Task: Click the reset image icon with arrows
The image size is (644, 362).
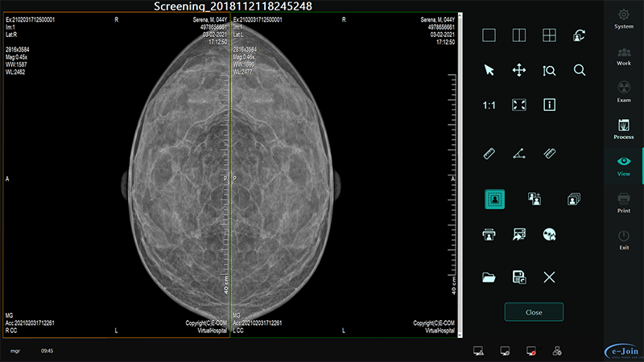Action: click(579, 35)
